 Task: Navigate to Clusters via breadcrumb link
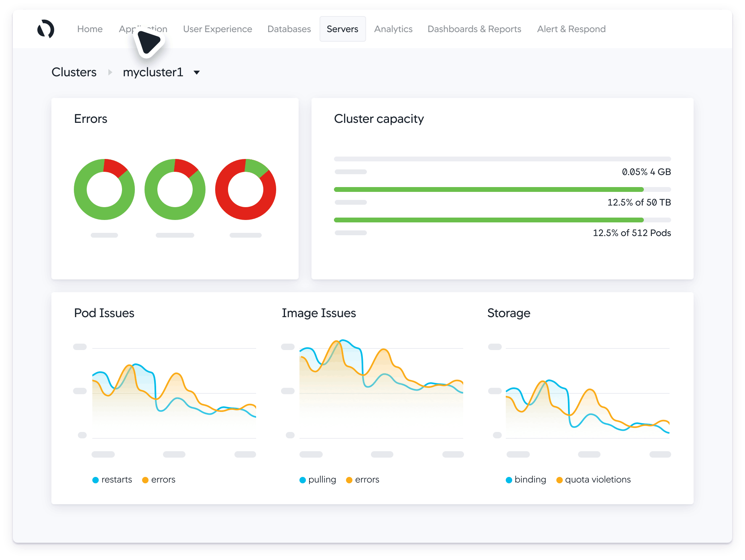74,72
